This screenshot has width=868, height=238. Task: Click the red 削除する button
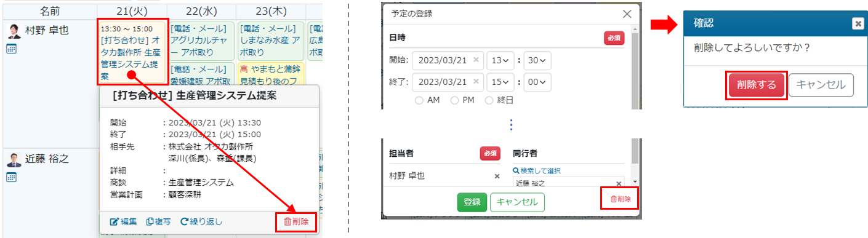pyautogui.click(x=757, y=85)
